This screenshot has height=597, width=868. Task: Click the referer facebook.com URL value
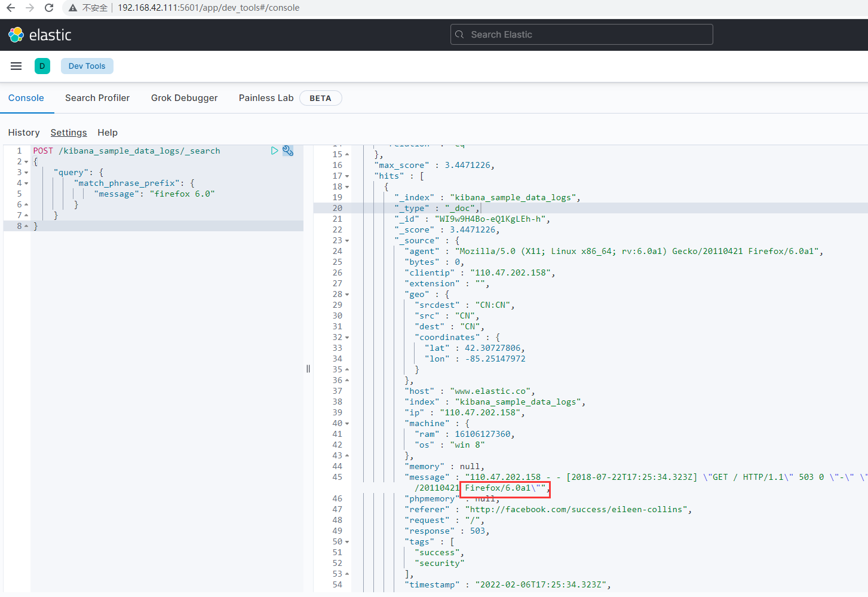(576, 510)
